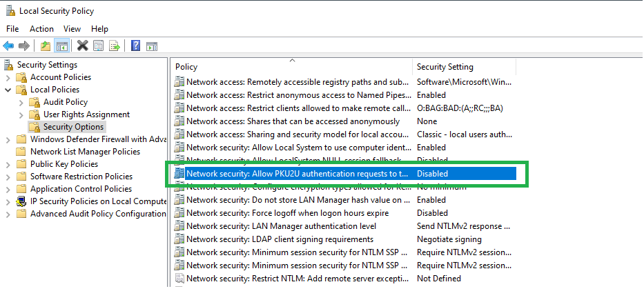Screen dimensions: 644x291
Task: Click the Back arrow toolbar icon
Action: [x=8, y=46]
